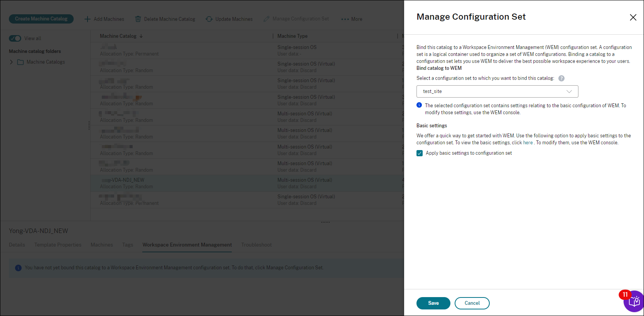Switch to the Troubleshoot tab
This screenshot has height=316, width=644.
click(256, 245)
